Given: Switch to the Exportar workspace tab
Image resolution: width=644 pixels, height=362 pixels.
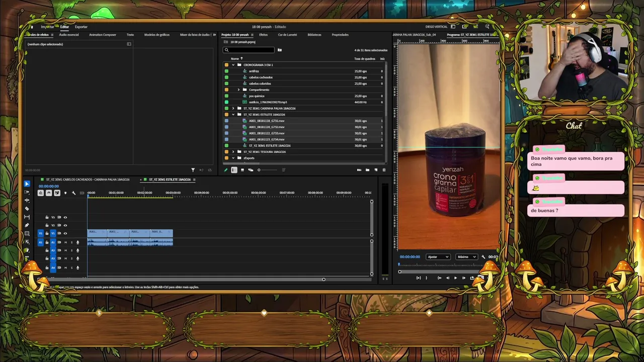Looking at the screenshot, I should coord(81,27).
